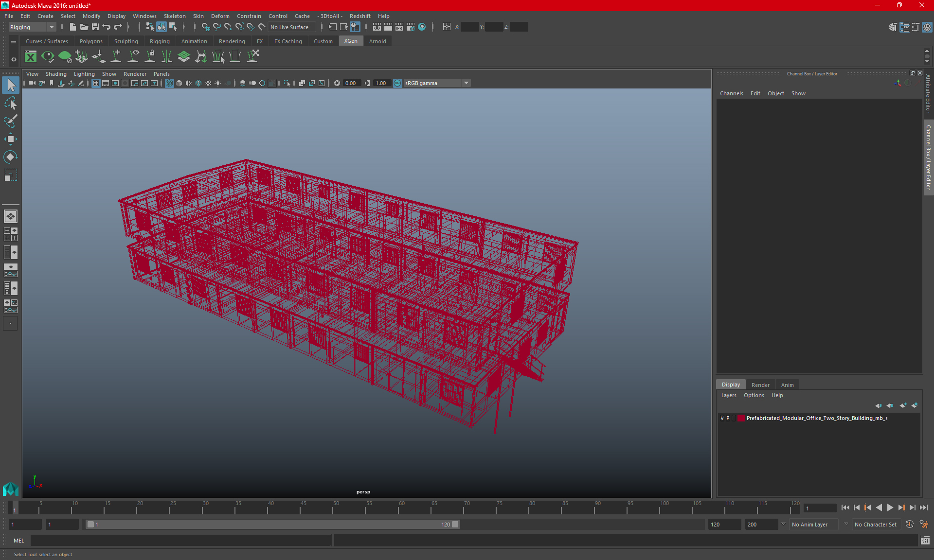
Task: Toggle the layer visibility V box
Action: coord(722,418)
